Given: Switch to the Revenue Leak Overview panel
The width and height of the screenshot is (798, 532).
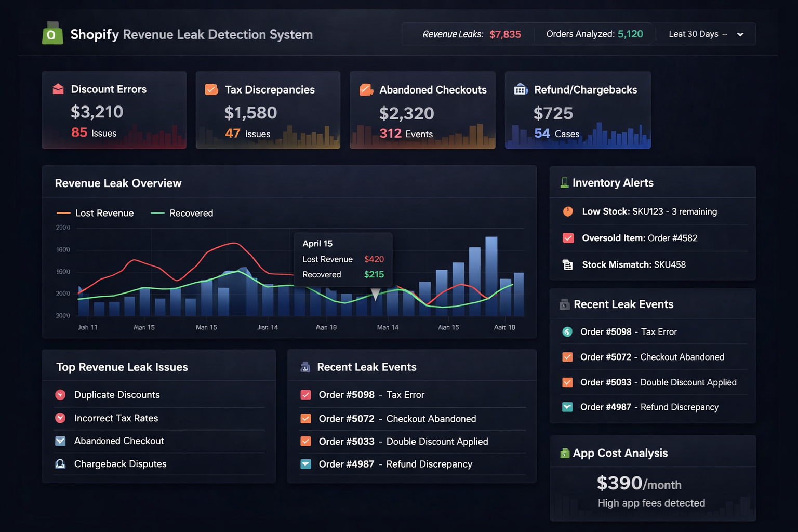Looking at the screenshot, I should [x=118, y=182].
